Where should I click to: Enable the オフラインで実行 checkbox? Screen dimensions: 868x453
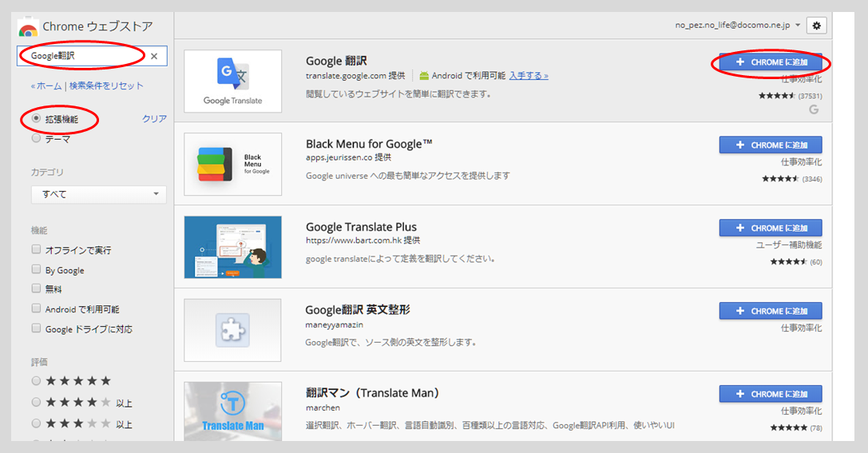point(36,249)
